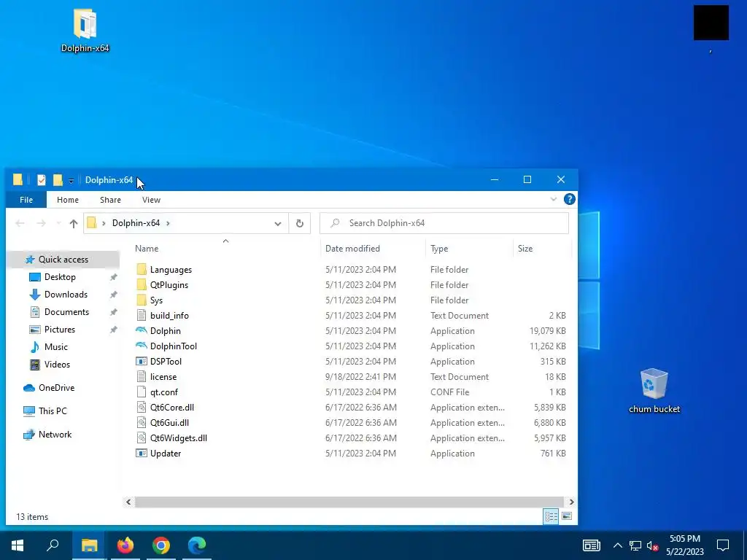Select the QtPlugins folder icon
The height and width of the screenshot is (560, 747).
(141, 285)
